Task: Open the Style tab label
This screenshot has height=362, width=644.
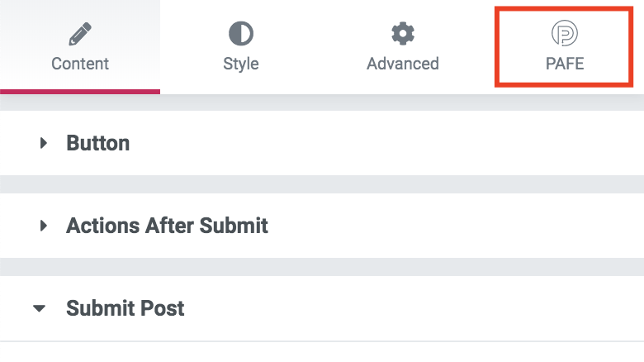Action: click(241, 64)
